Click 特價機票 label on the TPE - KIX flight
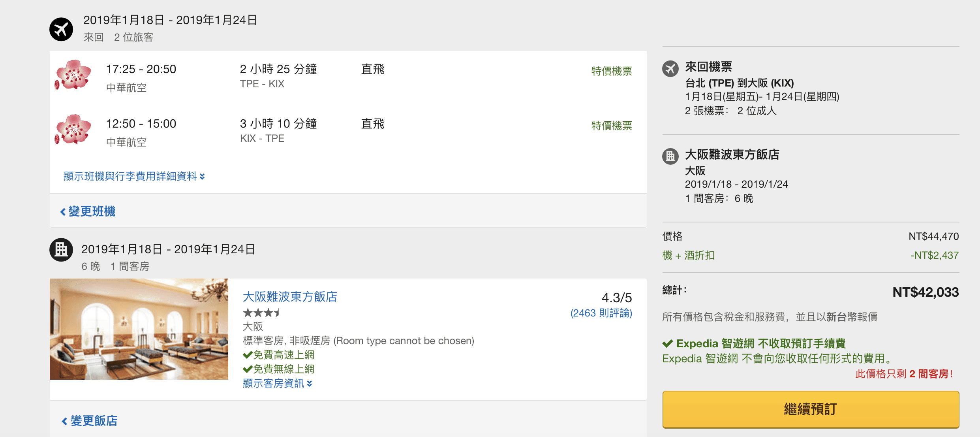 point(612,71)
